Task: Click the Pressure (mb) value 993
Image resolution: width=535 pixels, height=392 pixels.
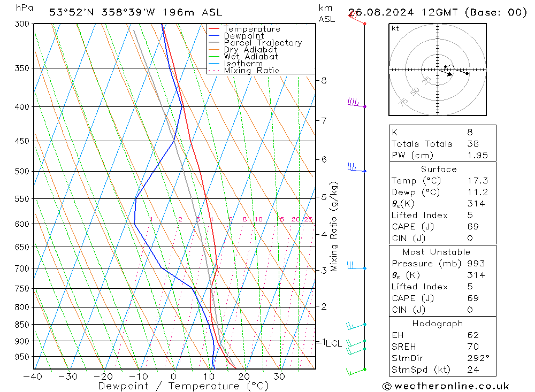Action: [x=476, y=264]
